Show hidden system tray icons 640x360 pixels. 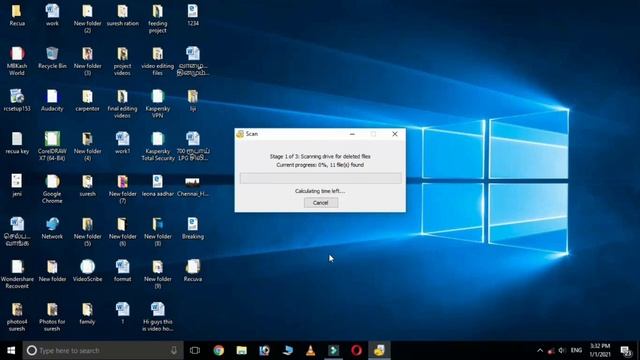coord(540,350)
